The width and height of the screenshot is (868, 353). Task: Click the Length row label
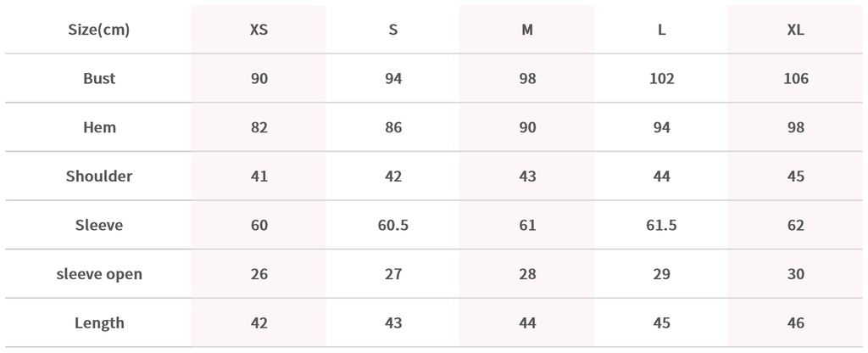click(x=99, y=323)
